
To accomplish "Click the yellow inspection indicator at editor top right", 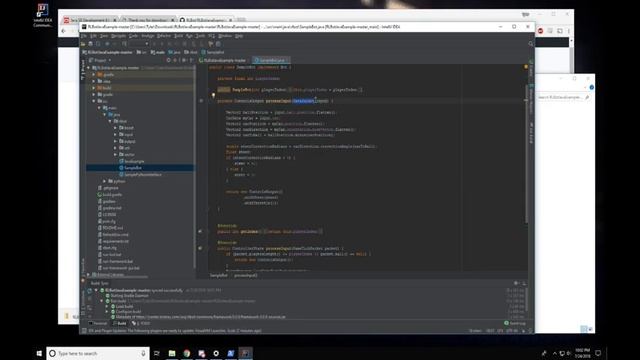I will click(526, 67).
